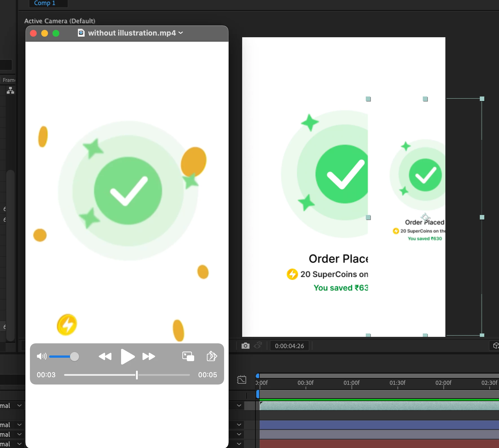Click the flowchart hierarchy icon in project panel
The image size is (499, 448).
coord(10,90)
